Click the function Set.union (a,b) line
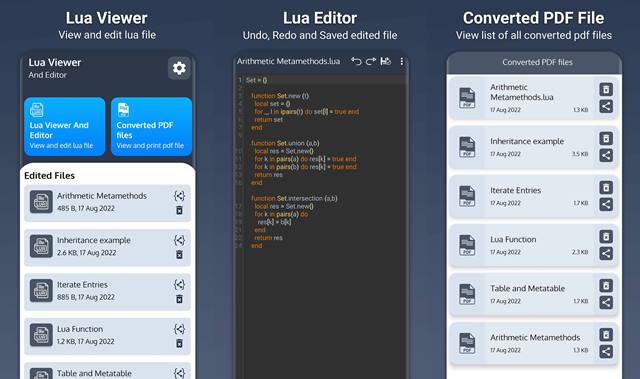640x379 pixels. [x=285, y=143]
